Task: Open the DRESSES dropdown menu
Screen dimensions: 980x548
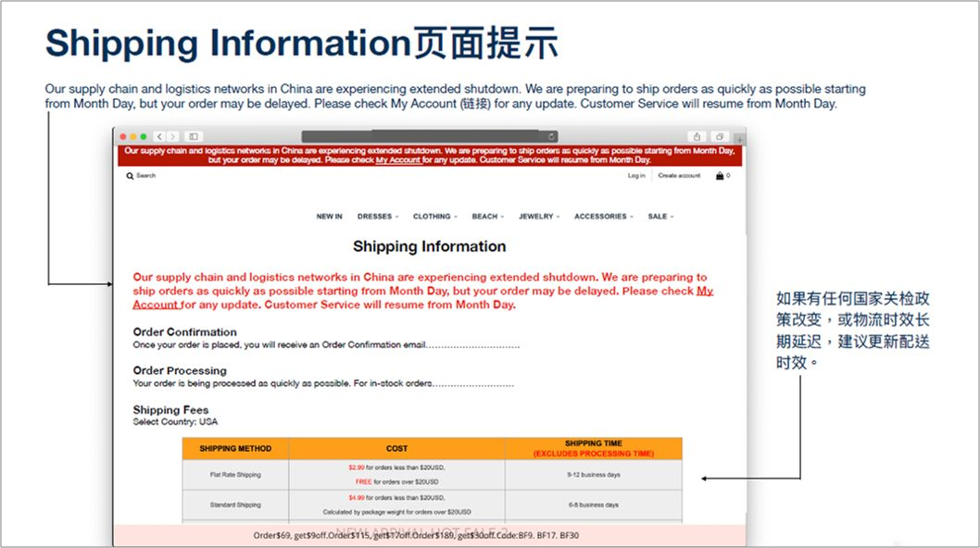Action: 374,216
